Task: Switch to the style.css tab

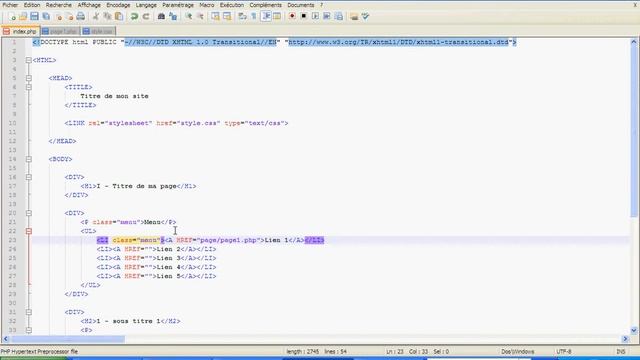Action: pyautogui.click(x=98, y=31)
